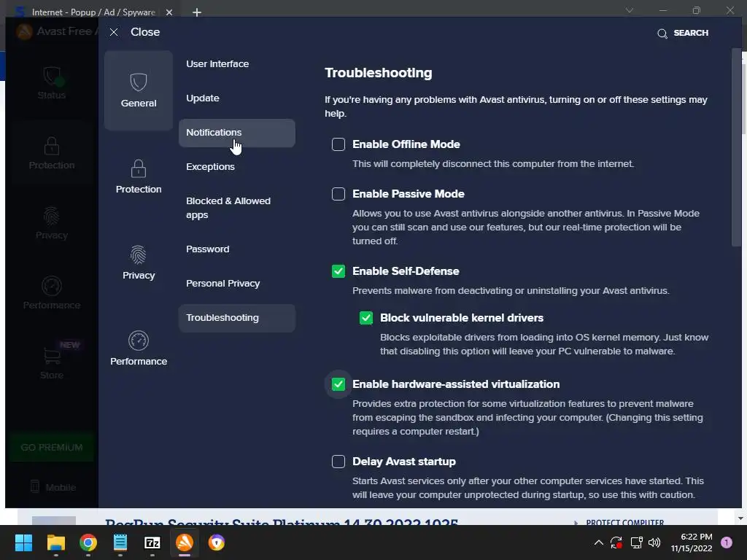Screen dimensions: 747x560
Task: Open the clock and date display
Action: point(692,542)
